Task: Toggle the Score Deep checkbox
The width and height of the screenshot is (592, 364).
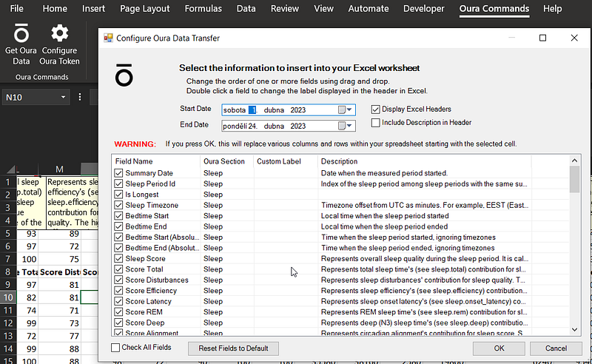Action: [x=118, y=323]
